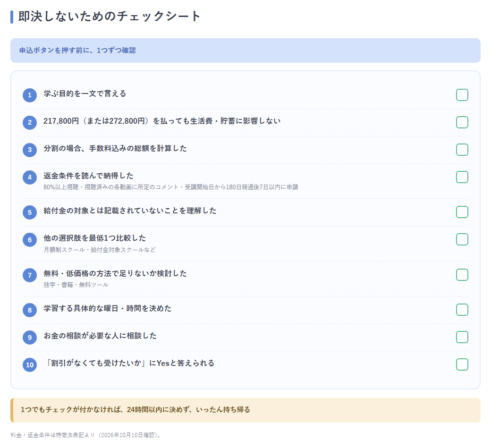491x448 pixels.
Task: Click the note 月額制スクール・給付金対象スクールなど
Action: 99,250
